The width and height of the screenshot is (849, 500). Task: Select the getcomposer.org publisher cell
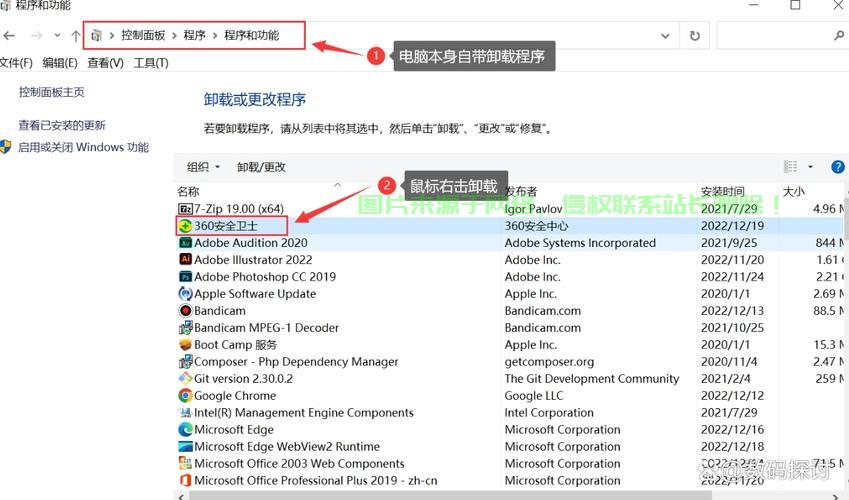tap(549, 361)
